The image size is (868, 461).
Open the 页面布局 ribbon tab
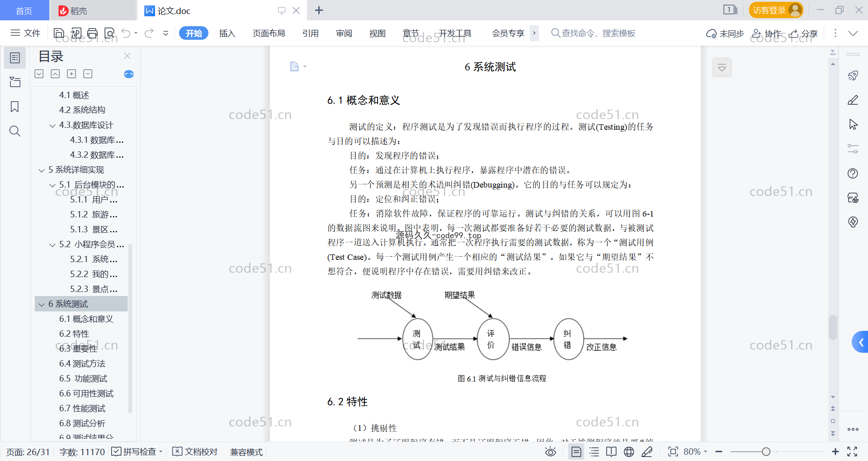(x=269, y=33)
